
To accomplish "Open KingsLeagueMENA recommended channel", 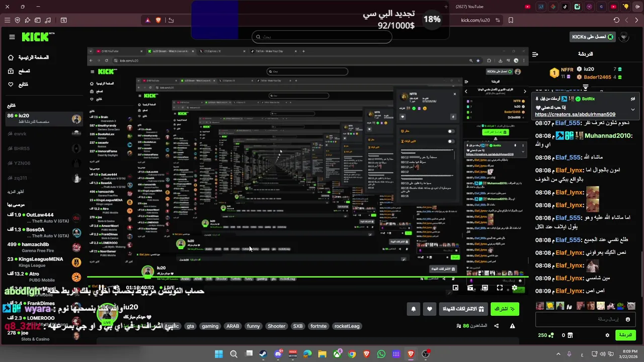I will (44, 262).
